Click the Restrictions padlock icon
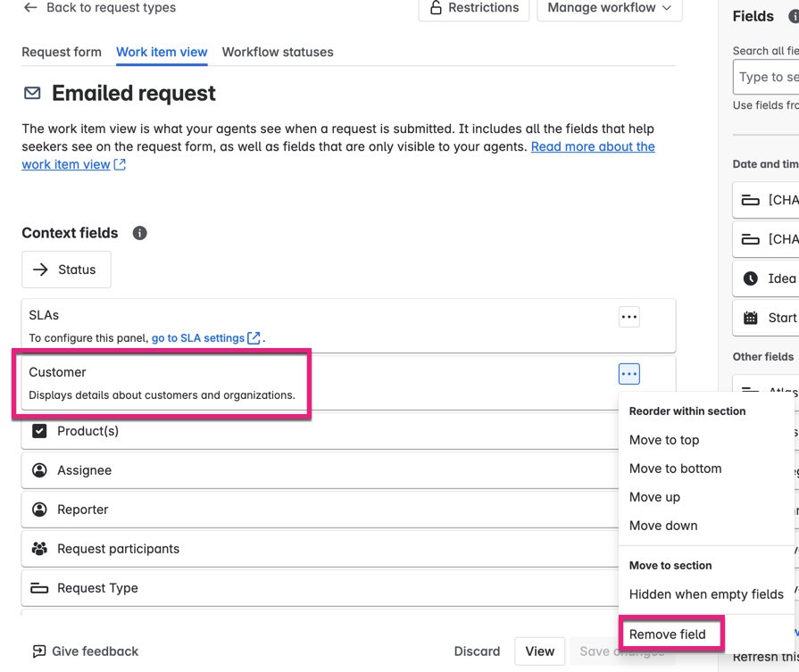 pyautogui.click(x=436, y=8)
